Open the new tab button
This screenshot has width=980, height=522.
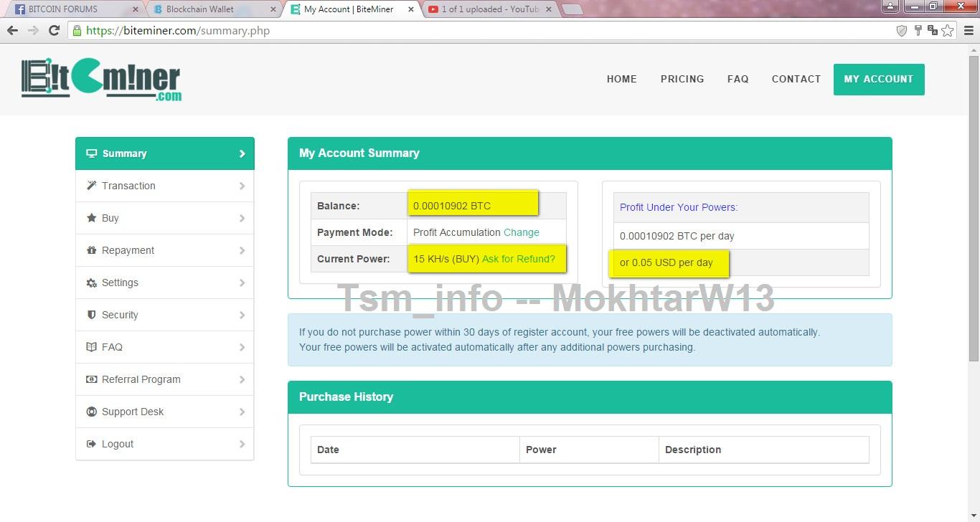pos(572,9)
